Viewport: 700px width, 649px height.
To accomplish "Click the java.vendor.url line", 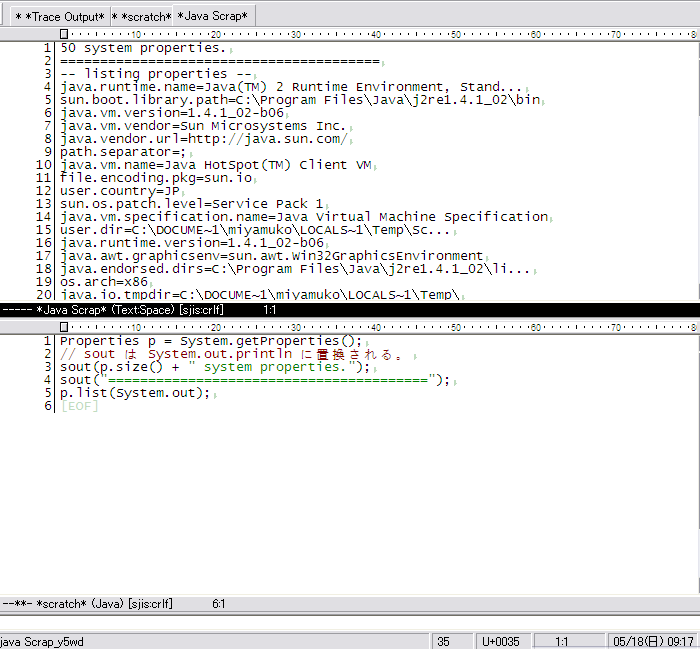I will tap(204, 139).
